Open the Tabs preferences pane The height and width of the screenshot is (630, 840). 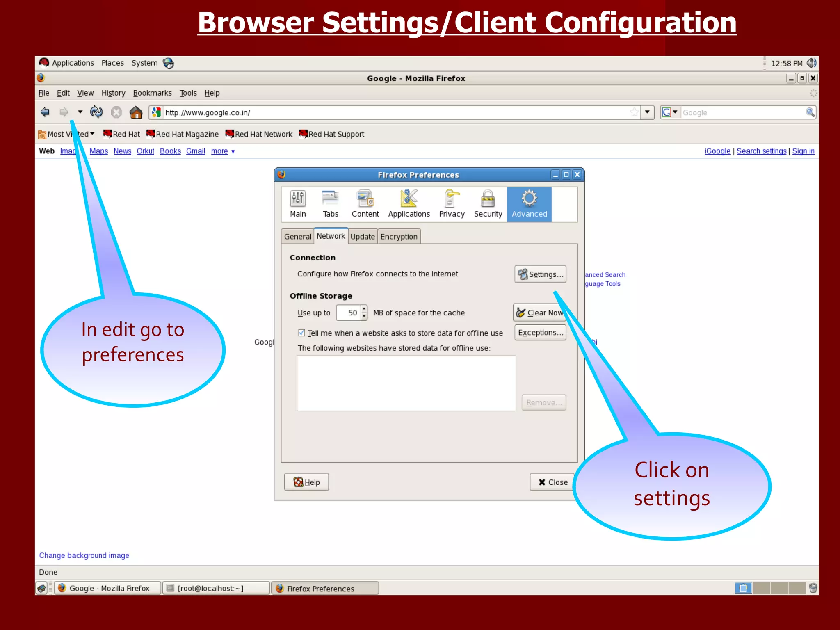[x=330, y=204]
